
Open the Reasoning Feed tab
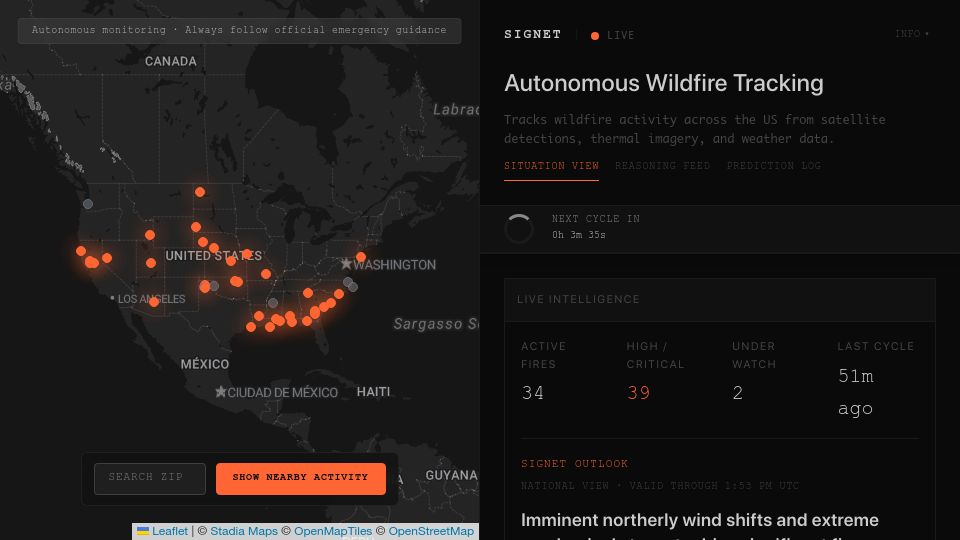(x=662, y=166)
